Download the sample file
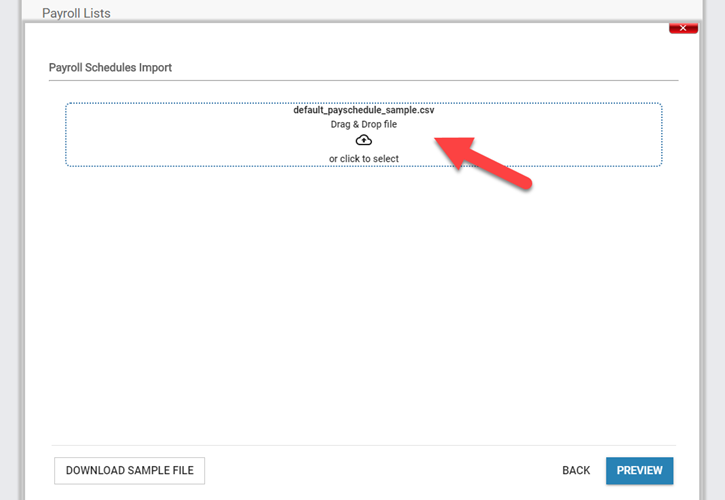Screen dimensions: 725x500 coord(129,470)
